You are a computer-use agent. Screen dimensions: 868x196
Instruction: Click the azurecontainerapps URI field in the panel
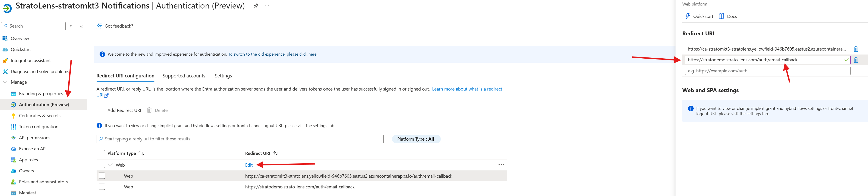(767, 49)
